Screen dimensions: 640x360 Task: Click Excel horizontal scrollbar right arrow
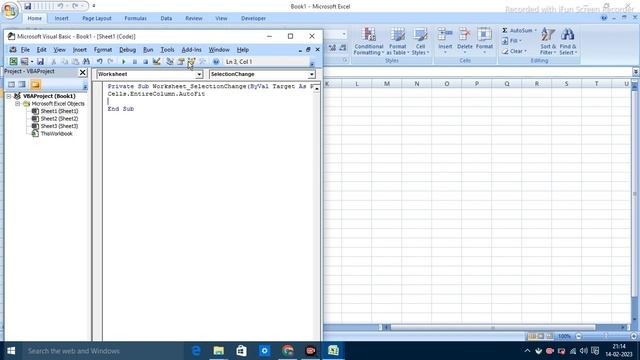pyautogui.click(x=623, y=327)
